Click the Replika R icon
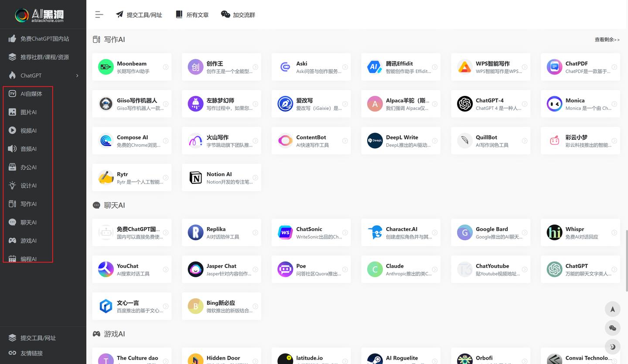Screen dimensions: 628x364 point(196,232)
